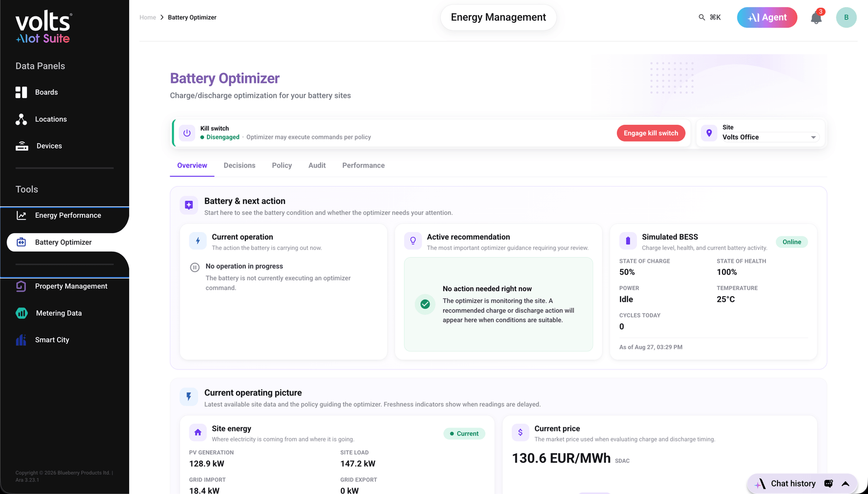Select Battery Optimizer in the sidebar
Screen dimensions: 868x494
(x=68, y=242)
